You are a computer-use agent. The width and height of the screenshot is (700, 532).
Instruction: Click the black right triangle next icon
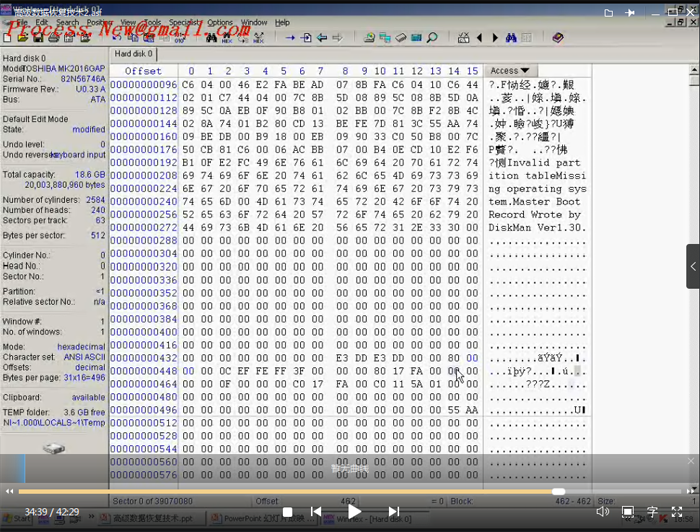coord(495,38)
